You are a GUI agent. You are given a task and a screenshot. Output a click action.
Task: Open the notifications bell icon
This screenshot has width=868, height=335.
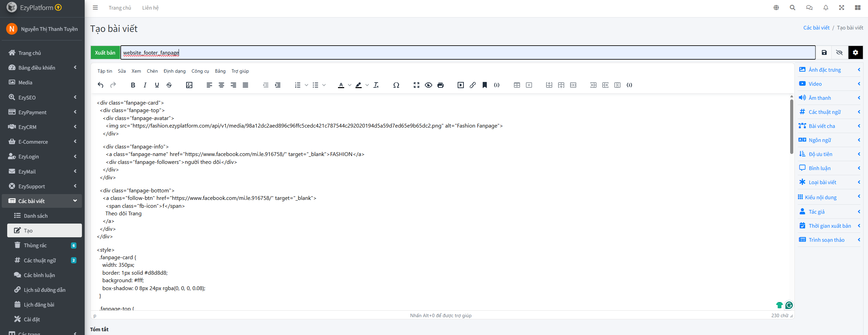tap(825, 8)
